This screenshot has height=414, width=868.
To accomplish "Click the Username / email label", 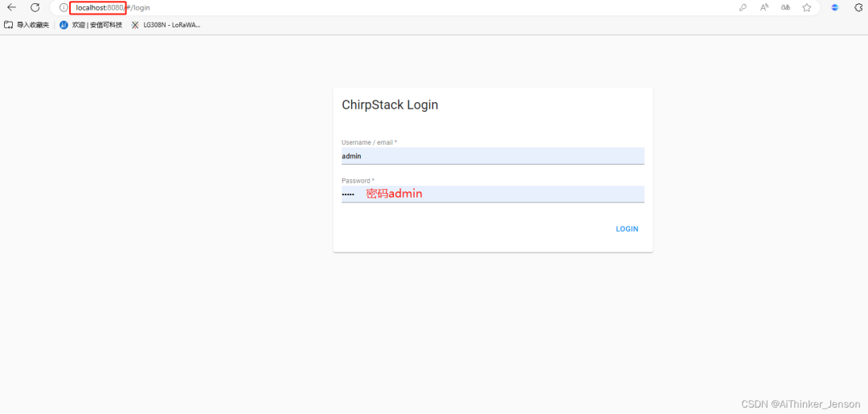I will pyautogui.click(x=369, y=142).
